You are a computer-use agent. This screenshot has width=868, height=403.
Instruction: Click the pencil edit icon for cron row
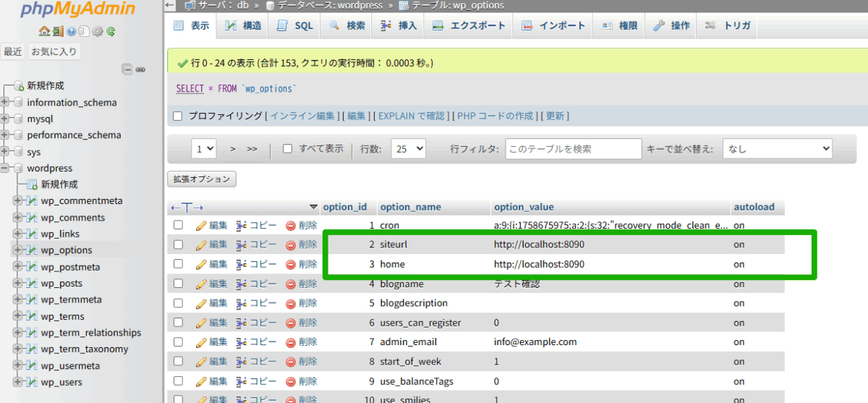pos(201,226)
